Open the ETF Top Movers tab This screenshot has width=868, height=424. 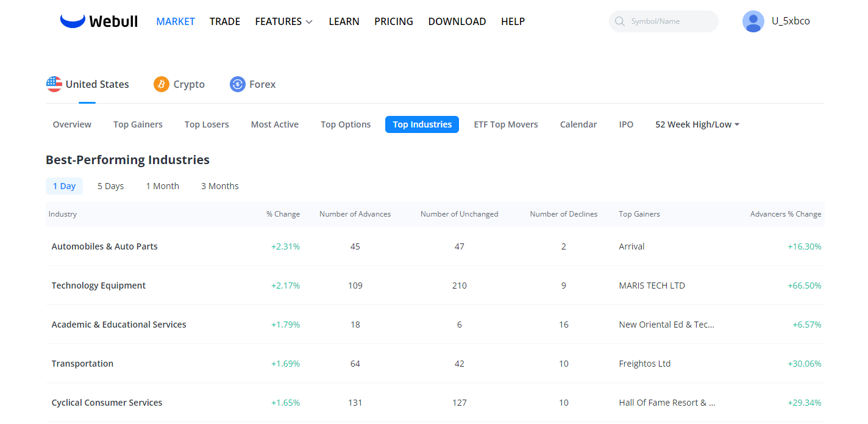506,124
